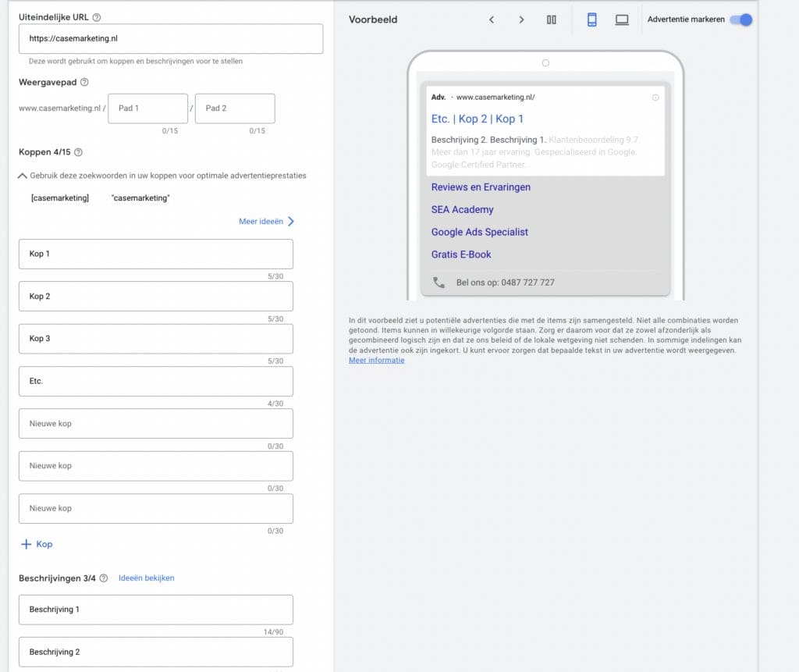Click the Reviews en Ervaringen sitelink
Screen dimensions: 799x672
point(481,187)
